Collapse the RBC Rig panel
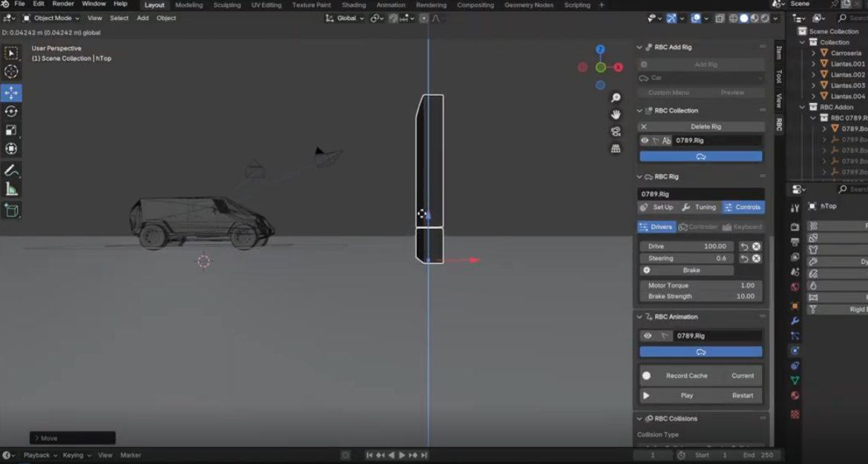 [x=640, y=176]
